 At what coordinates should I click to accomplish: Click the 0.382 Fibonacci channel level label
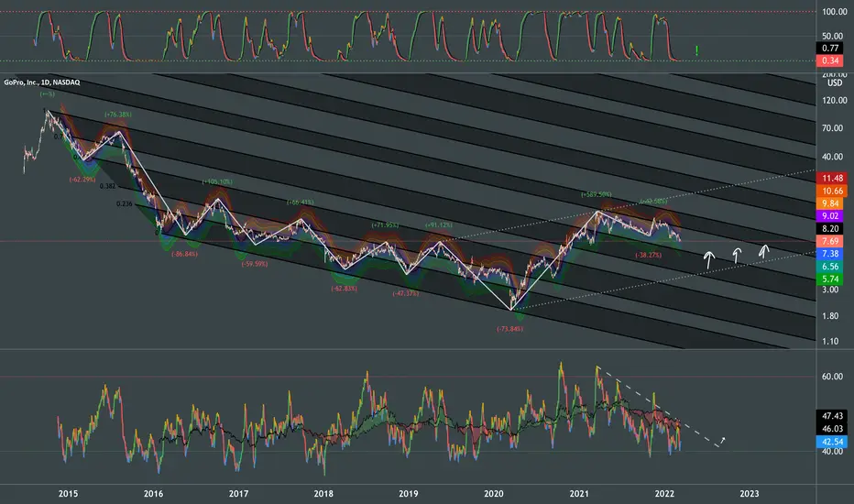coord(108,186)
